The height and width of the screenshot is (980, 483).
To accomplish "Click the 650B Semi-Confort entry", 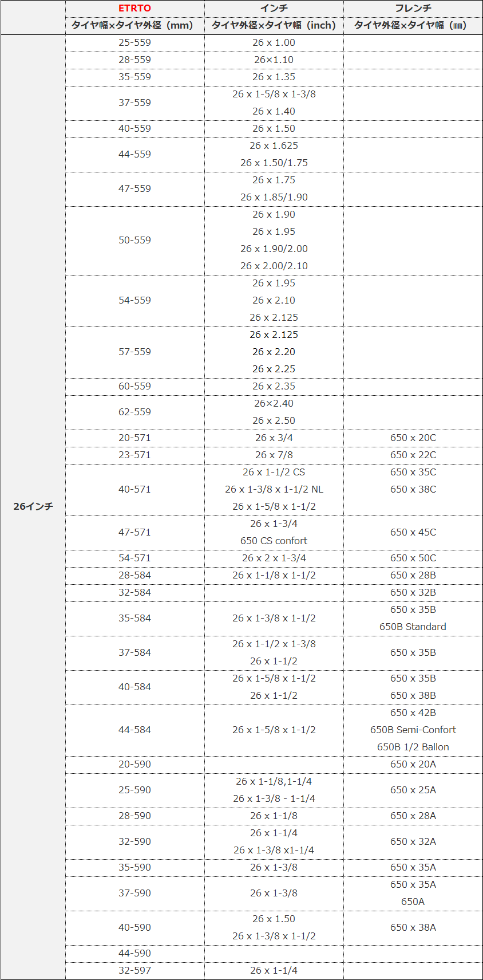I will coord(413,730).
